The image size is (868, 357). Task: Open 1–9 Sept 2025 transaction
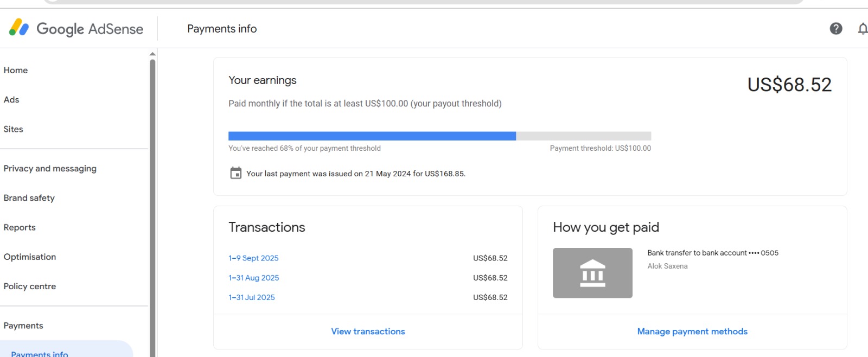253,258
